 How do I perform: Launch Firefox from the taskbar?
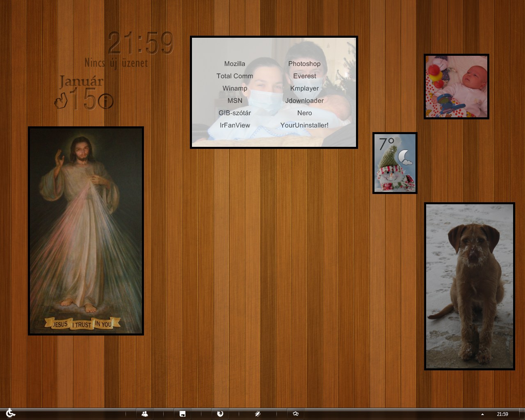[x=220, y=414]
